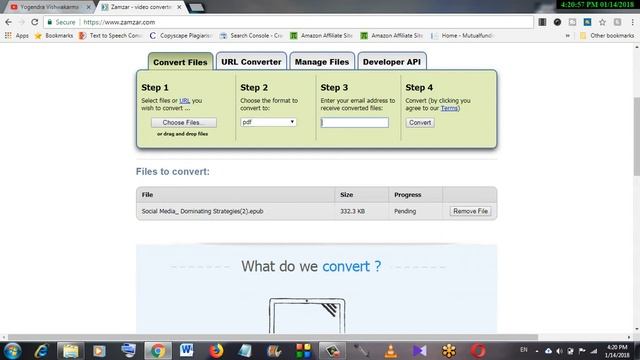
Task: Bookmark this page with the star icon
Action: [602, 22]
